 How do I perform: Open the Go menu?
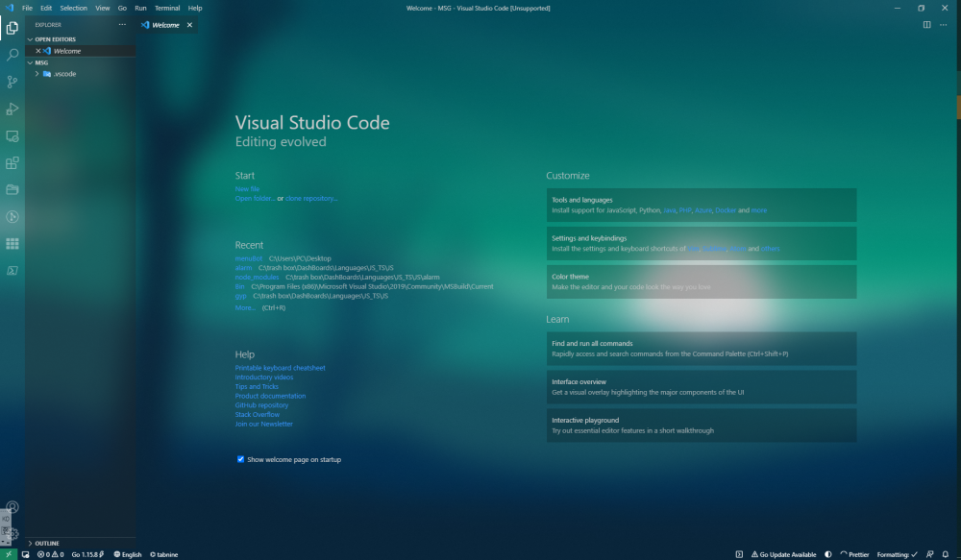pos(122,8)
